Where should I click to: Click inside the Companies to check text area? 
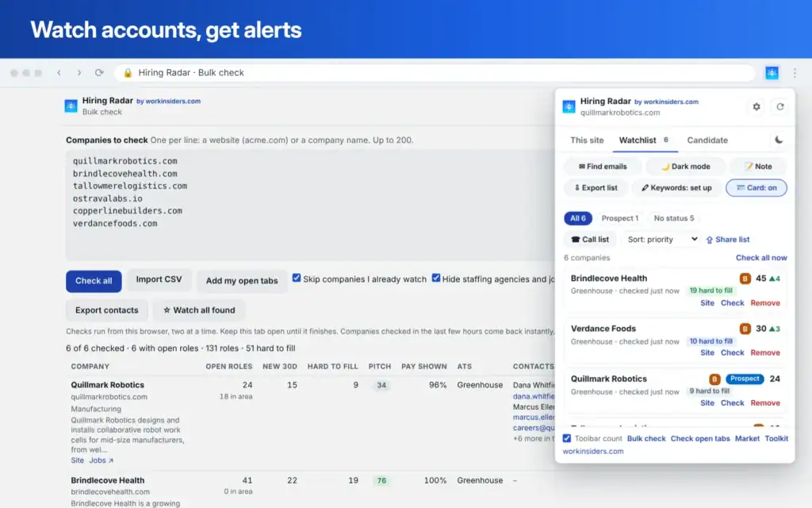[310, 206]
